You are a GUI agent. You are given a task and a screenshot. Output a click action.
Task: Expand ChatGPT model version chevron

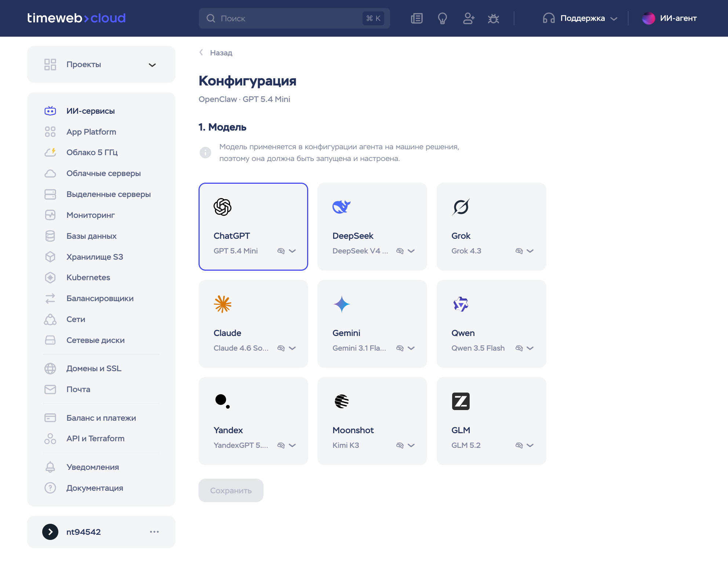(x=292, y=251)
